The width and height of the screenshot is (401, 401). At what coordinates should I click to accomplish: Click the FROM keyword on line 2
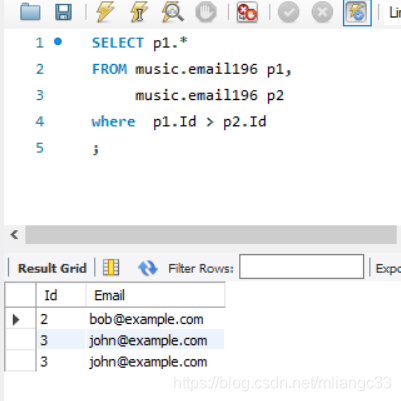tap(109, 69)
